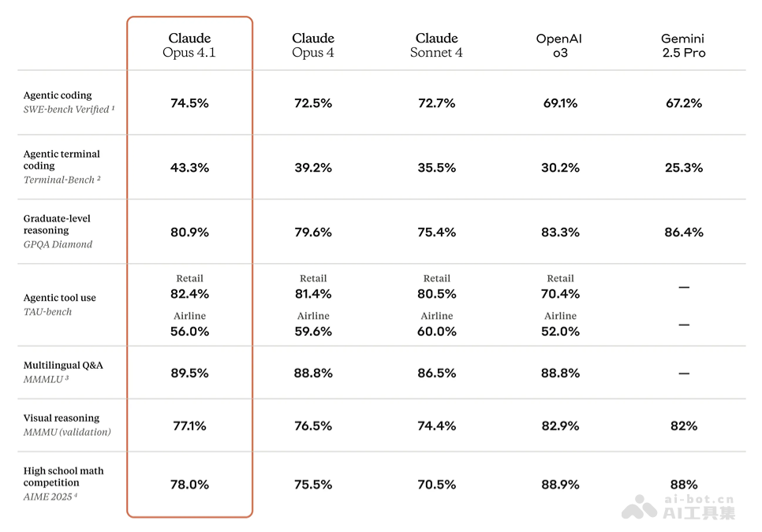Click the 43.3% Terminal-Bench score

coord(189,168)
